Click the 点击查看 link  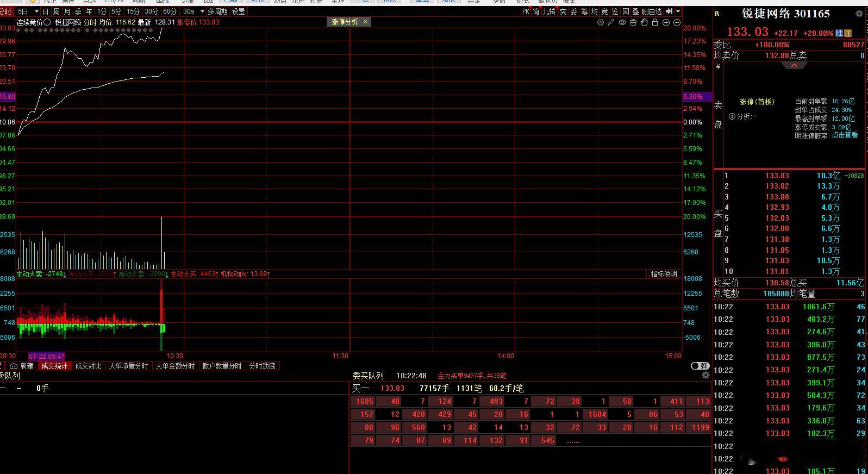coord(845,135)
